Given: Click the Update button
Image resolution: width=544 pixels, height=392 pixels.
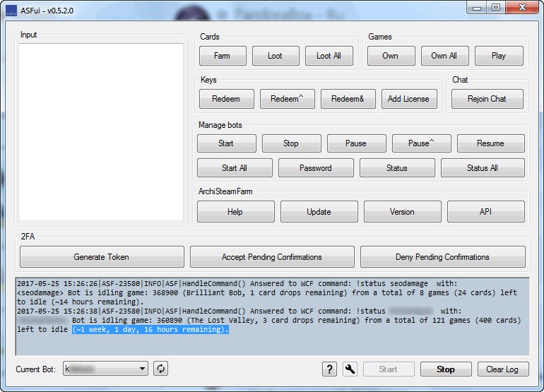Looking at the screenshot, I should pos(319,212).
